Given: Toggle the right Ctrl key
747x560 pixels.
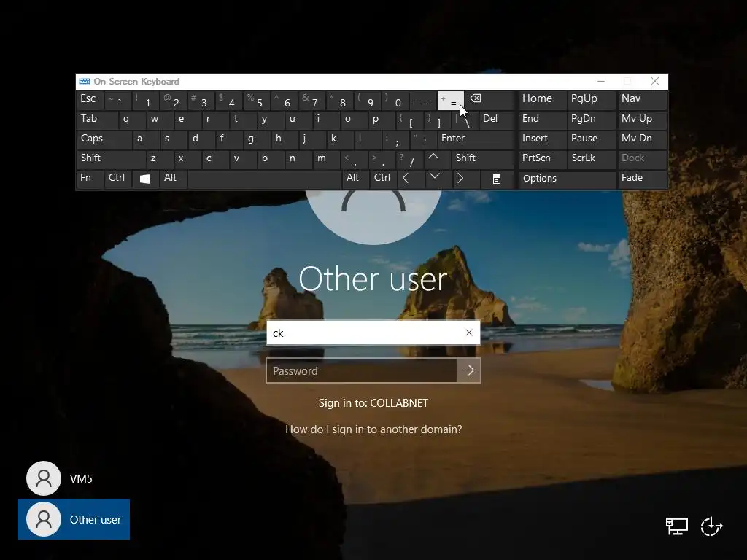Looking at the screenshot, I should pyautogui.click(x=382, y=179).
